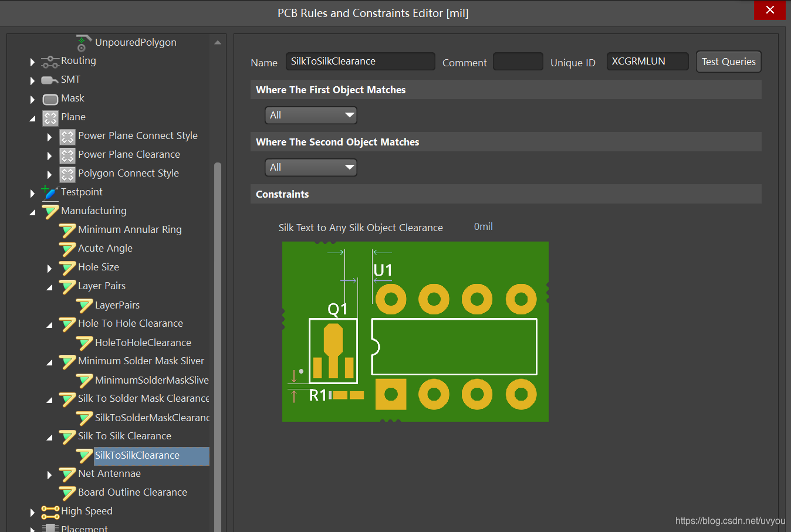Screen dimensions: 791x532
Task: Click the Testpoint category icon
Action: pos(50,193)
